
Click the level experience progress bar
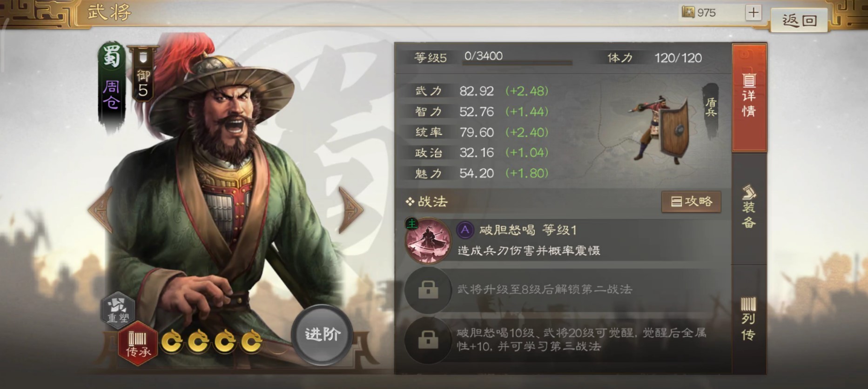517,62
